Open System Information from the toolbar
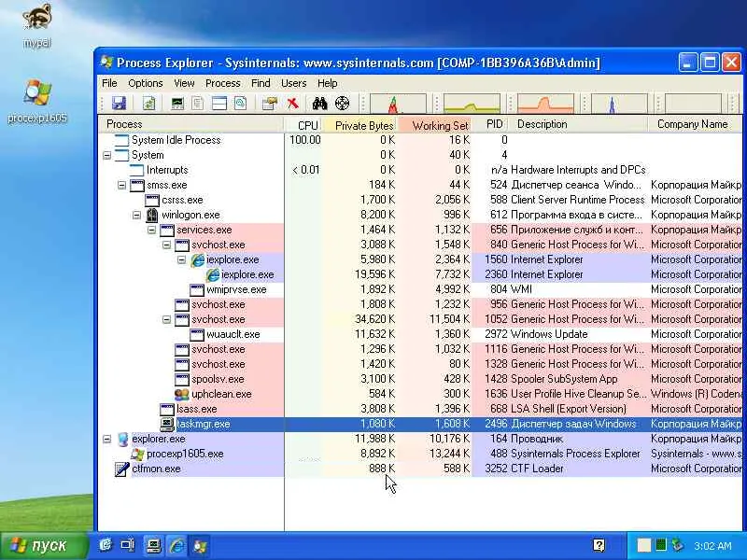The width and height of the screenshot is (747, 560). pos(177,103)
